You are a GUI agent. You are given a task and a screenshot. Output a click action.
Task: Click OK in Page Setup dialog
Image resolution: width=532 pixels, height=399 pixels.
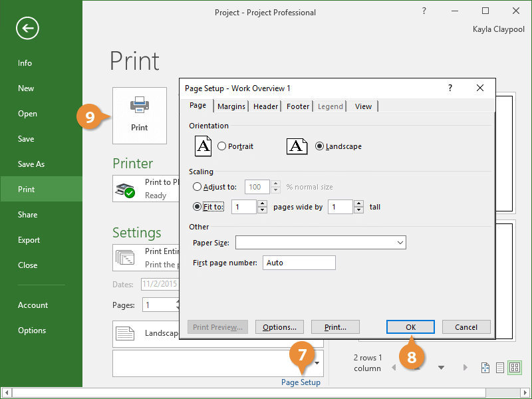410,327
